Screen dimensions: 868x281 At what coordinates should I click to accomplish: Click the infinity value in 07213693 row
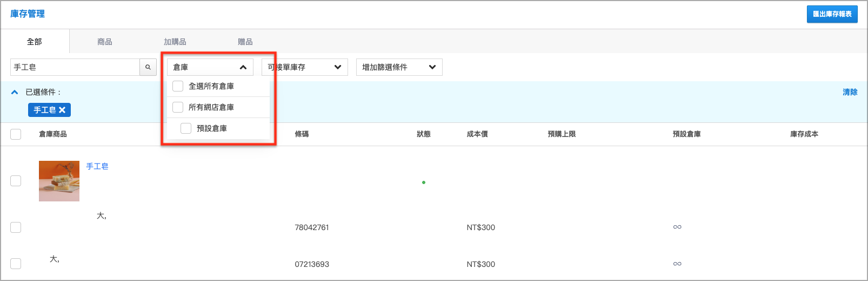click(x=677, y=264)
